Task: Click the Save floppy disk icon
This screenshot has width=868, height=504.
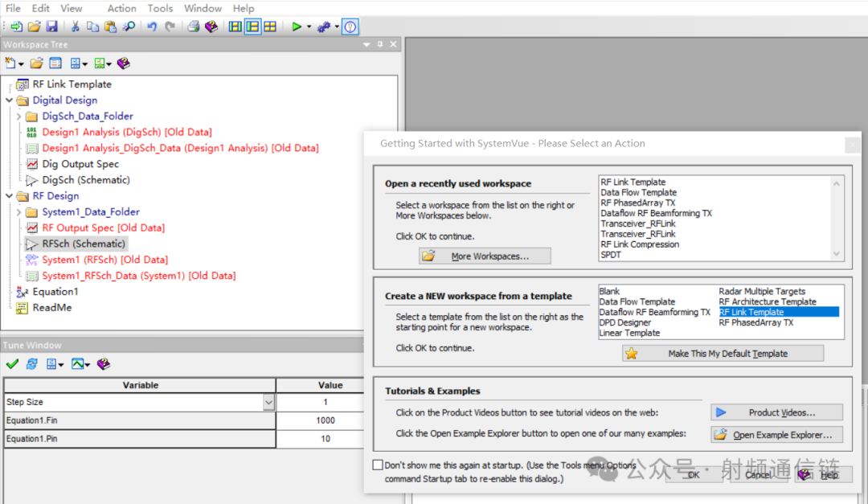Action: click(x=51, y=27)
